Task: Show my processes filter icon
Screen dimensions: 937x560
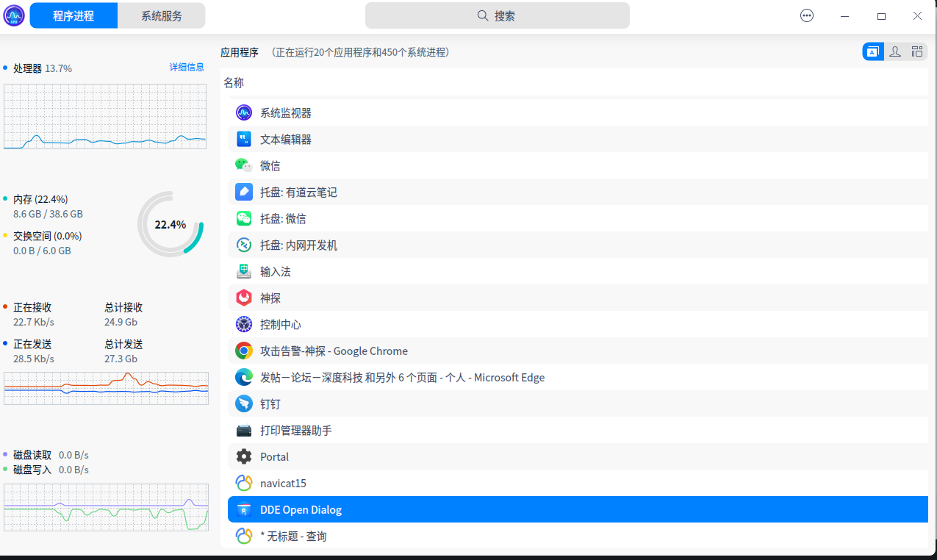Action: [895, 51]
